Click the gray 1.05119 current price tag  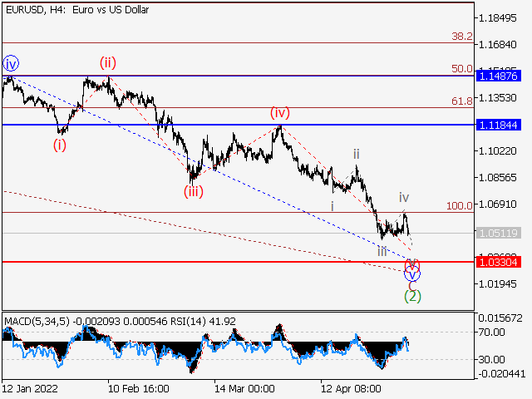click(499, 233)
